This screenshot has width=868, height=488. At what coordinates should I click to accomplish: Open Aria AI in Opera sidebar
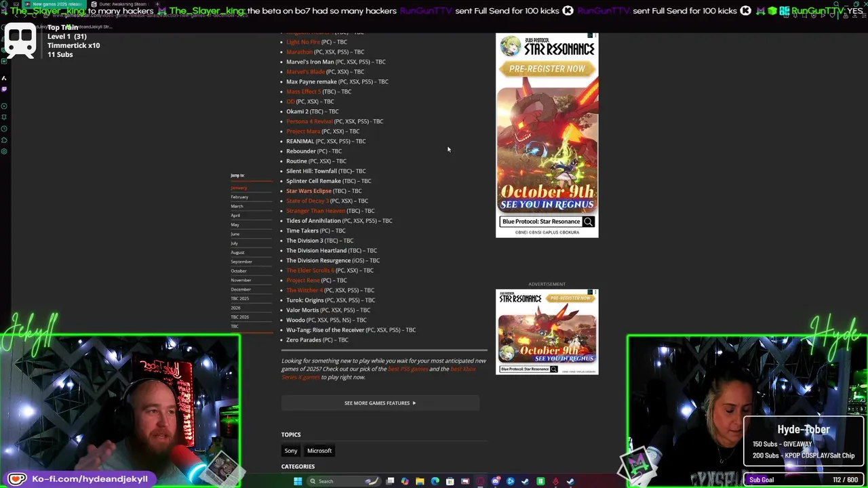[4, 78]
